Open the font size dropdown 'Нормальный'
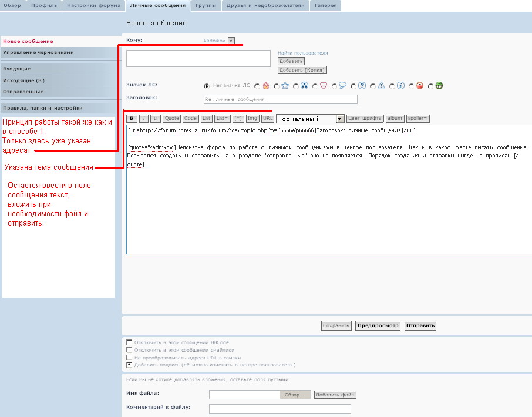The width and height of the screenshot is (532, 417). (x=310, y=119)
